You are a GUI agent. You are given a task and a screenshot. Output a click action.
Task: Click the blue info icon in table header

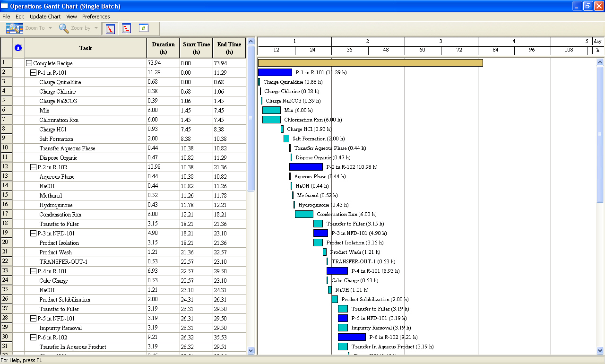[x=18, y=48]
